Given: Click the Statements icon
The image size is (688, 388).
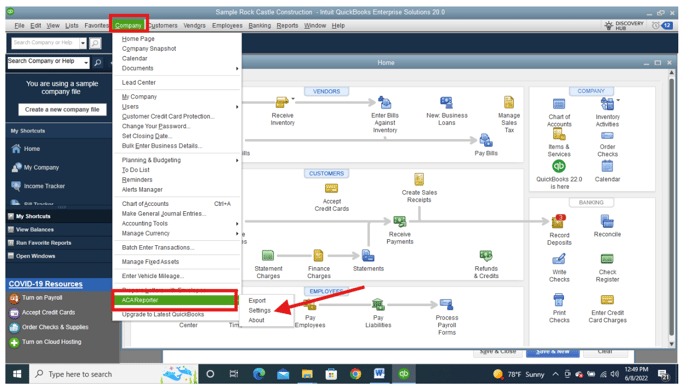Looking at the screenshot, I should [368, 255].
